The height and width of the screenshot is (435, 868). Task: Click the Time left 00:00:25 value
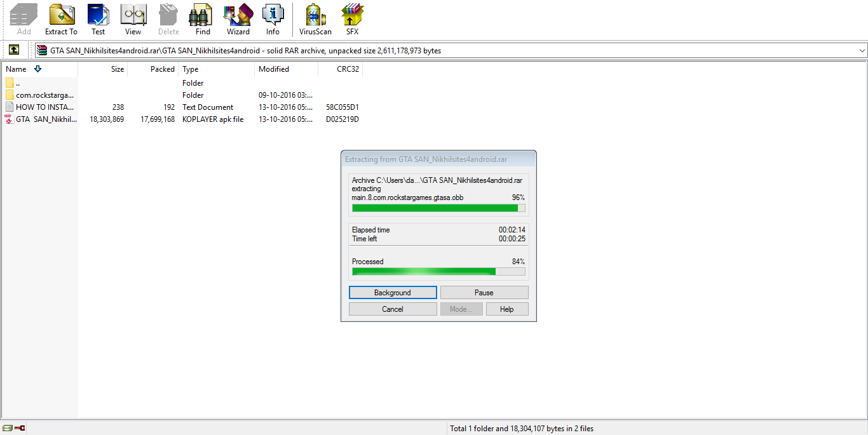pyautogui.click(x=512, y=239)
